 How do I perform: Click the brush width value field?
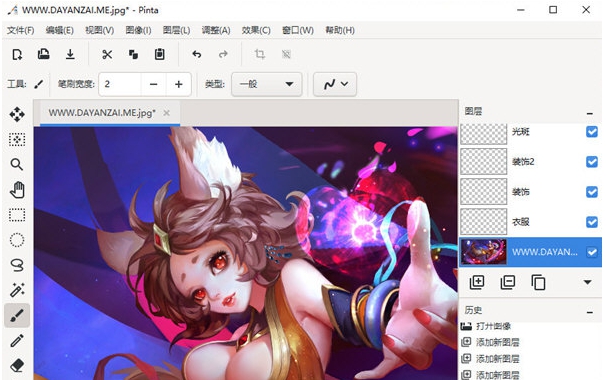coord(120,84)
